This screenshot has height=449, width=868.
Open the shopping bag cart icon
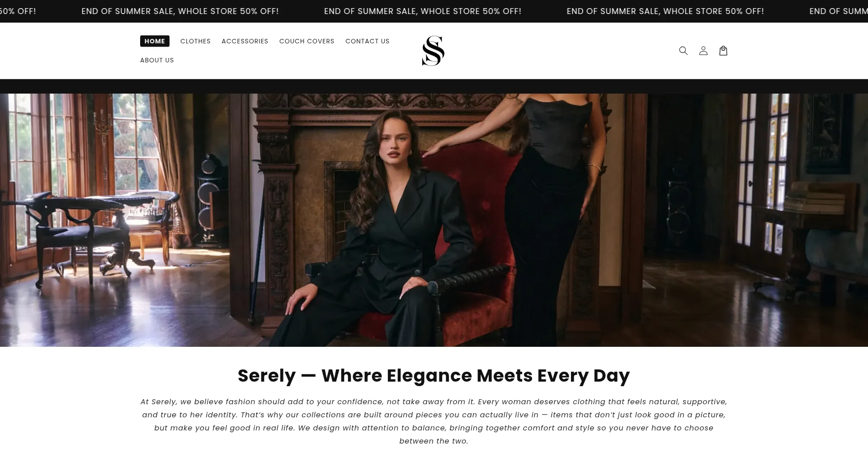coord(723,51)
